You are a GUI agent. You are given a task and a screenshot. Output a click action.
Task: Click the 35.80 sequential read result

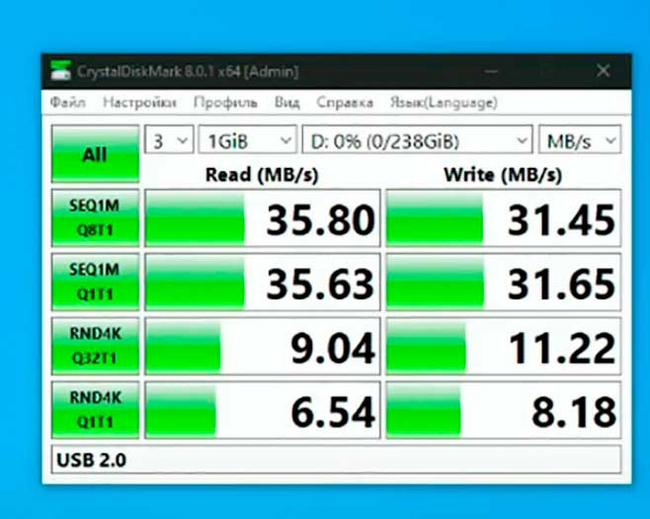tap(262, 218)
